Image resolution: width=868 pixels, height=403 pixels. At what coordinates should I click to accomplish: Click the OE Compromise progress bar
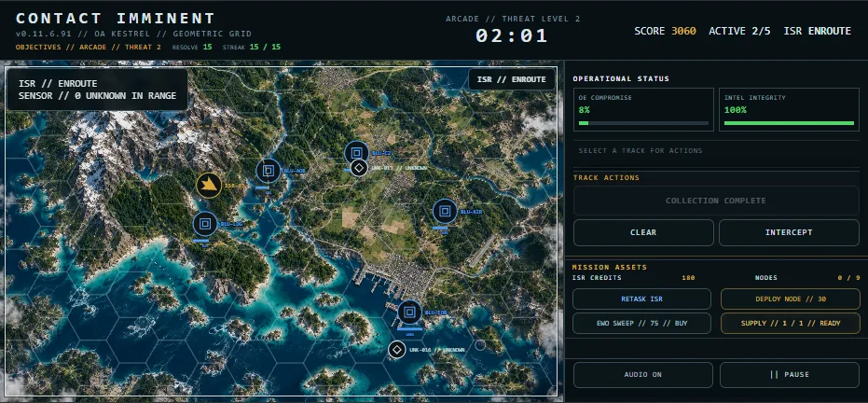[643, 123]
